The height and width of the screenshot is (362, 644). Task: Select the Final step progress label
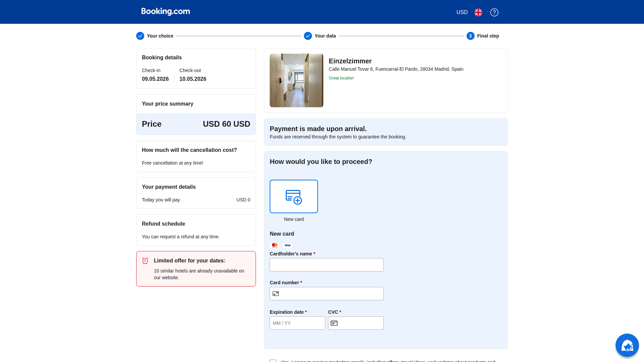(x=488, y=36)
